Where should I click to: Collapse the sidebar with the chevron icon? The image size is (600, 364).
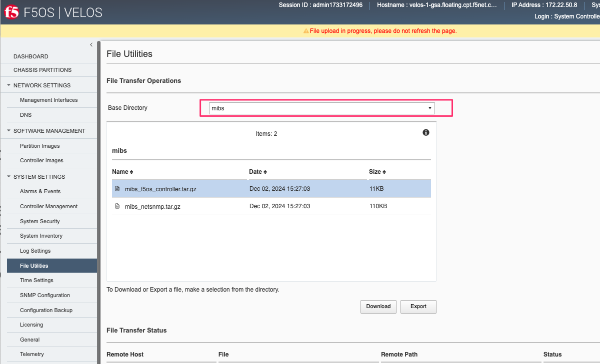click(91, 45)
